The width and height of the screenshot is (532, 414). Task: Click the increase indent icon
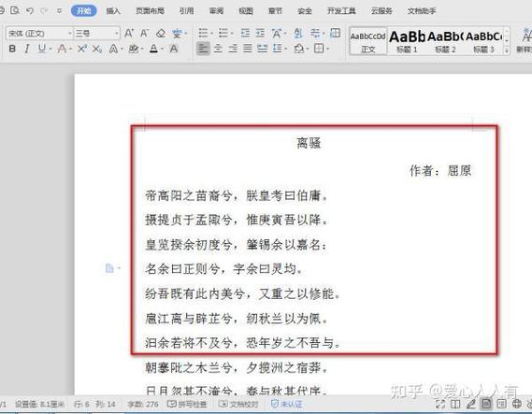coord(260,34)
